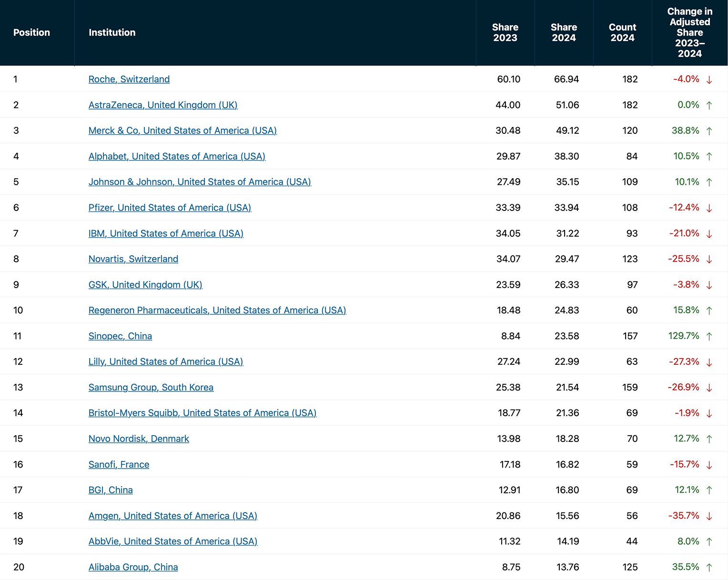Click the down arrow beside Amgen's -35.7%
Image resolution: width=728 pixels, height=580 pixels.
click(x=709, y=516)
